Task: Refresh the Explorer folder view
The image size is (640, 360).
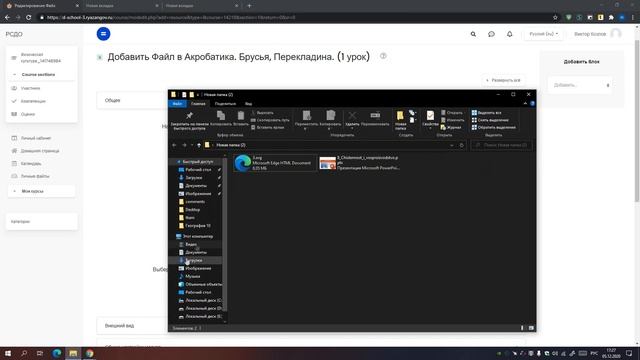Action: click(x=462, y=145)
